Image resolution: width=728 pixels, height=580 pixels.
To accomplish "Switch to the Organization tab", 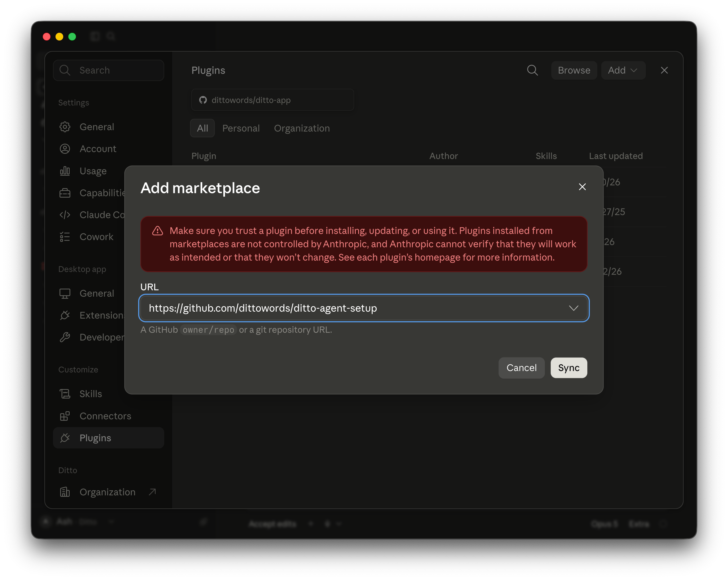I will [x=302, y=128].
